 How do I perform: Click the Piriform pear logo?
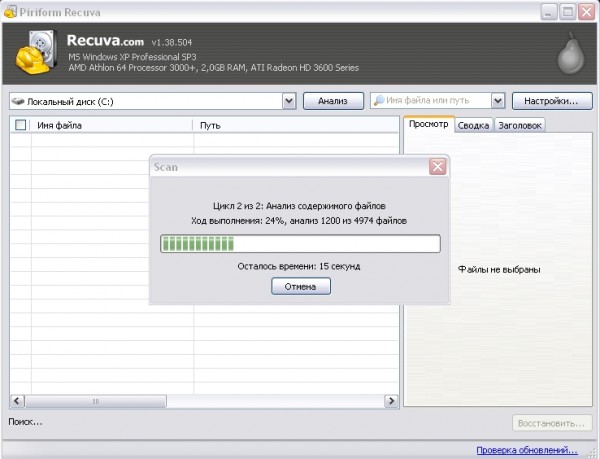point(571,54)
